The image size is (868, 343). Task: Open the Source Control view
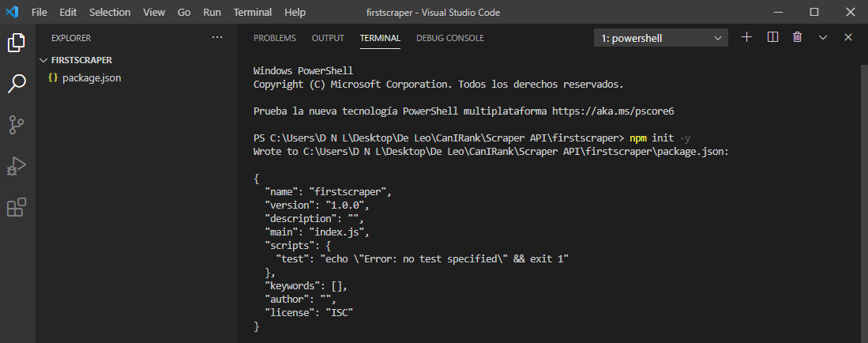click(x=16, y=125)
